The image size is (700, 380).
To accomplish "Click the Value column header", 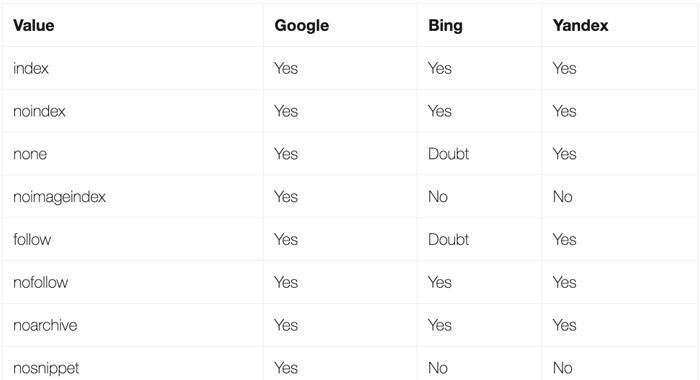I will click(34, 25).
